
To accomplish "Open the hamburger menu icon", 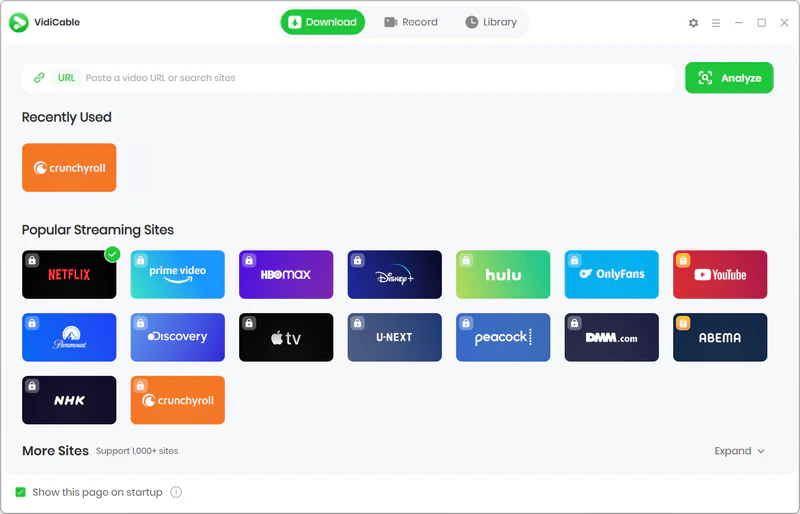I will pyautogui.click(x=716, y=22).
